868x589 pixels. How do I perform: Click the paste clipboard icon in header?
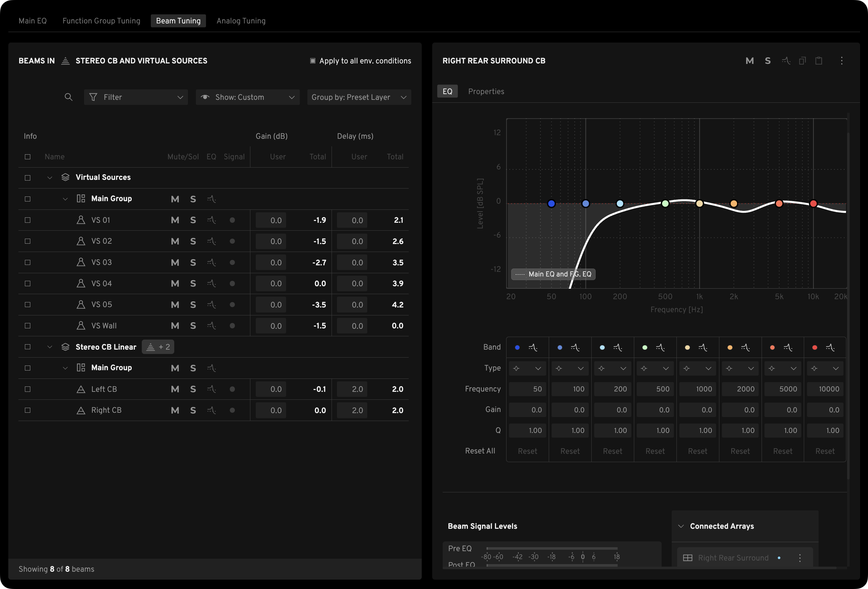(x=819, y=61)
